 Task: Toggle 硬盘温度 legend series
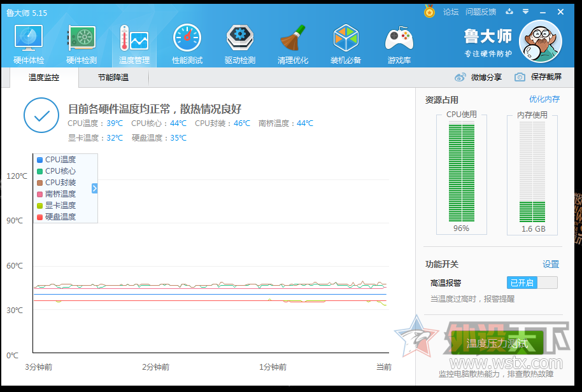pos(56,216)
